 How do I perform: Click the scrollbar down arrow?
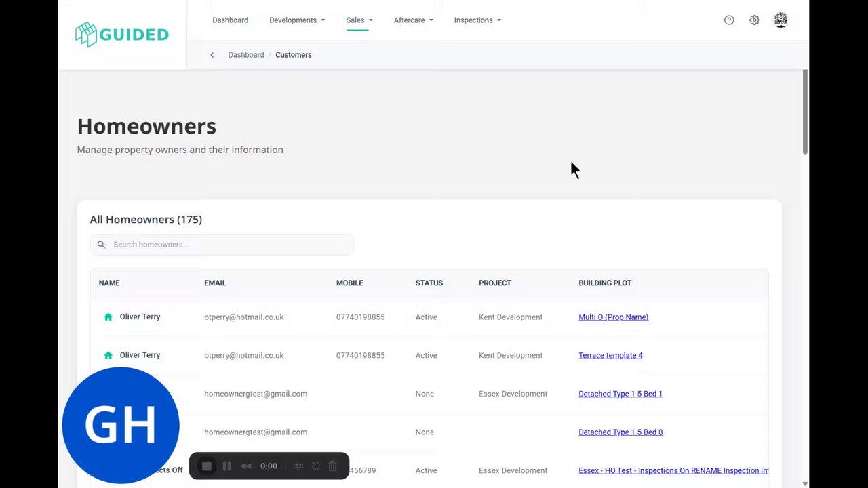tap(805, 483)
